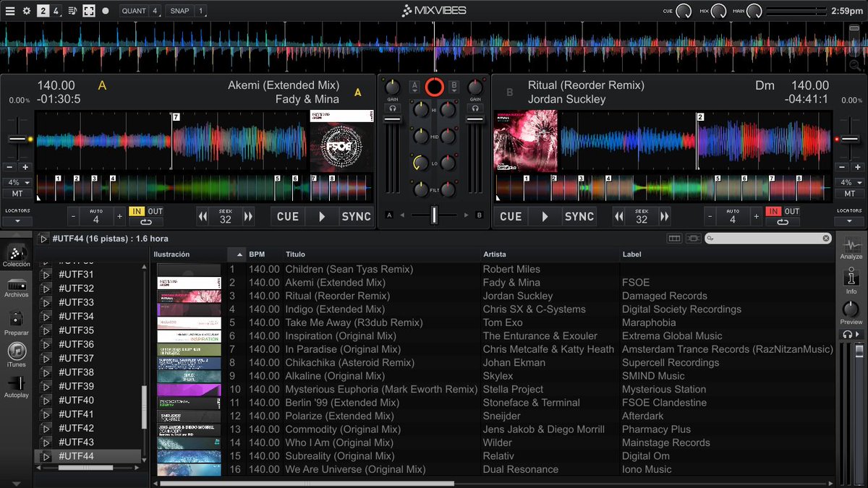
Task: Increase auto loop size on deck A
Action: coord(119,216)
